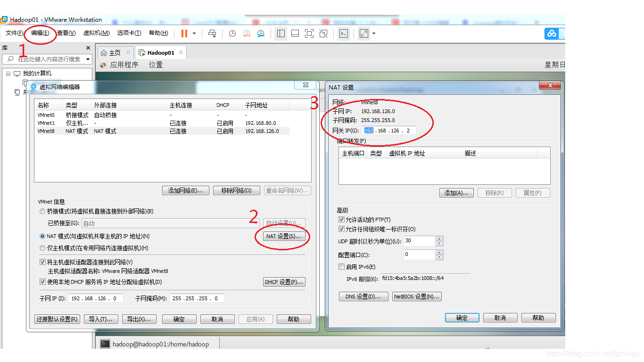644x362 pixels.
Task: Open the library search dropdown arrow
Action: pyautogui.click(x=88, y=59)
